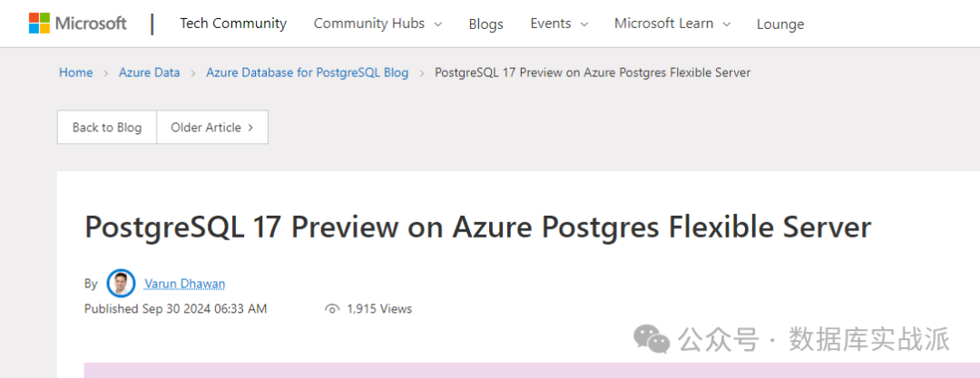980x378 pixels.
Task: Click the Back to Blog button
Action: pyautogui.click(x=107, y=128)
